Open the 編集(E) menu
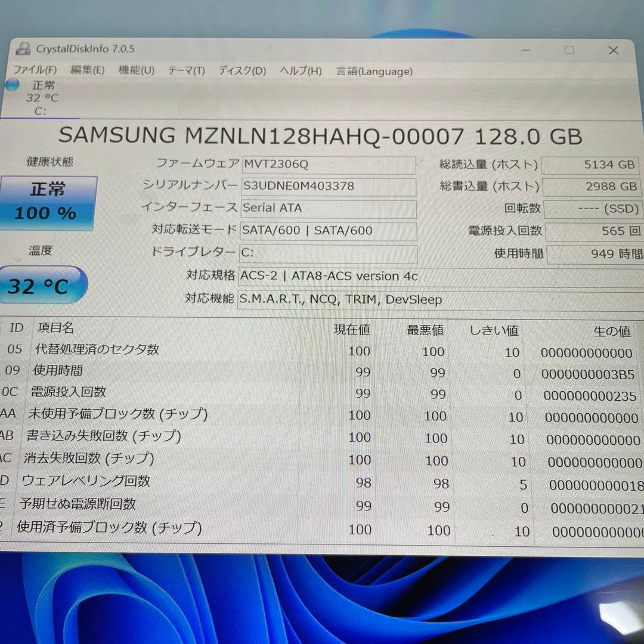Image resolution: width=644 pixels, height=644 pixels. pos(87,70)
